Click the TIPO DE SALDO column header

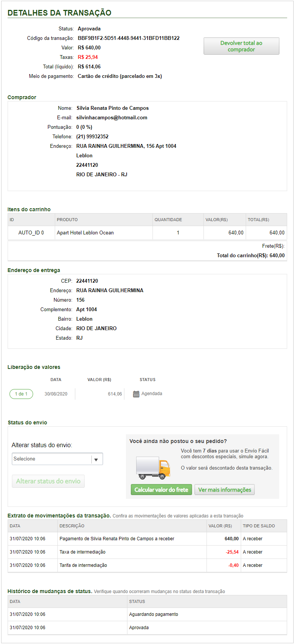[x=259, y=526]
